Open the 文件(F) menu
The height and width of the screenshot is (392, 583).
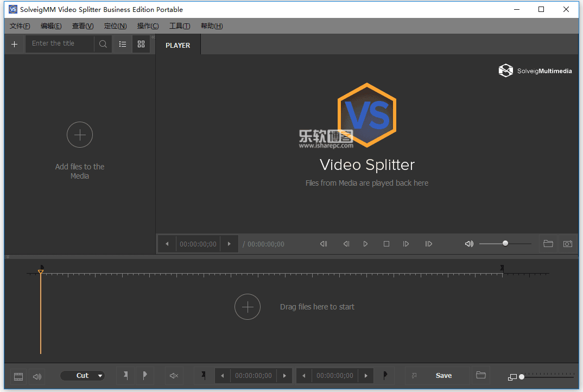[x=20, y=26]
